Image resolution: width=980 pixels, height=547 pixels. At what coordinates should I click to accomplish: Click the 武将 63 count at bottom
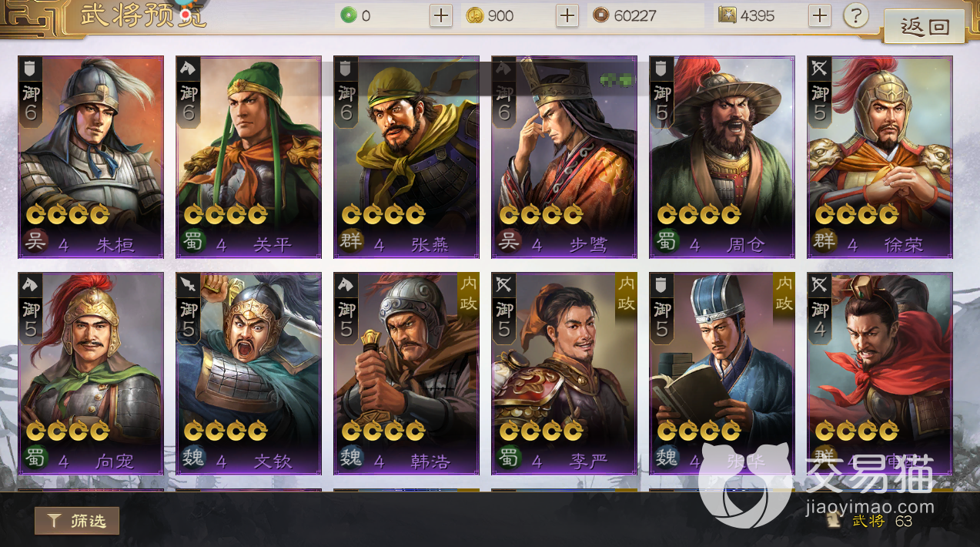click(x=882, y=521)
